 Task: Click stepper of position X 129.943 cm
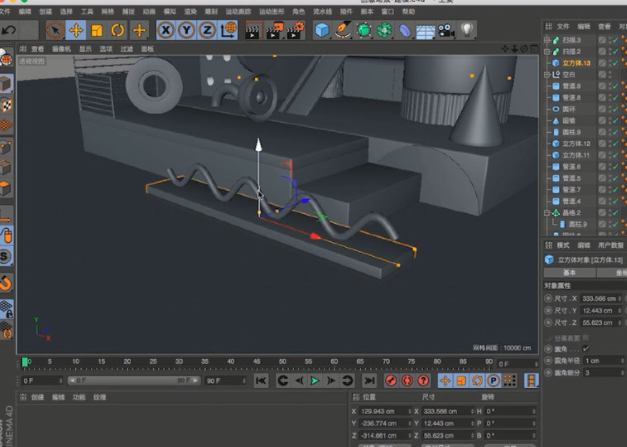click(410, 411)
